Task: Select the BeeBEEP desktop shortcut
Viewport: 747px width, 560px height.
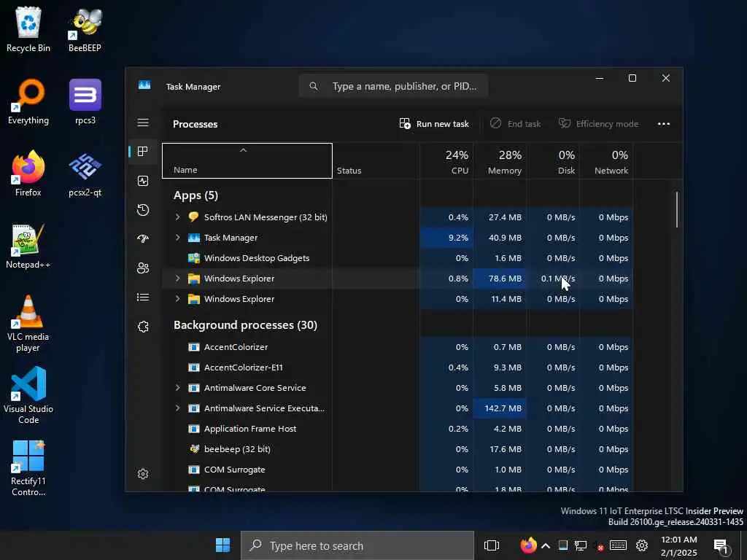Action: (x=85, y=29)
